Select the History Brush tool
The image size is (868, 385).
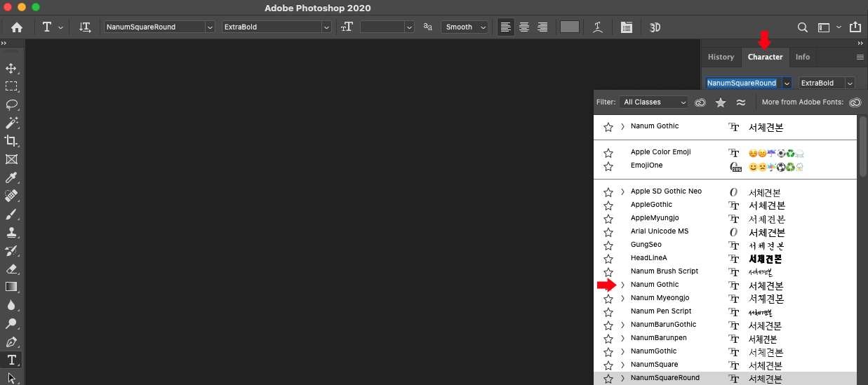11,250
